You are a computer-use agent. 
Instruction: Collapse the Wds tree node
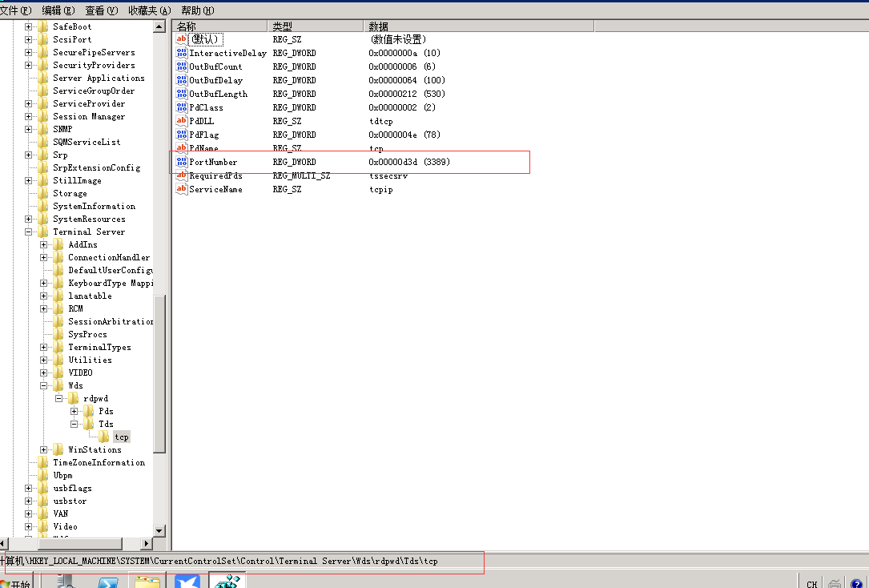point(44,385)
